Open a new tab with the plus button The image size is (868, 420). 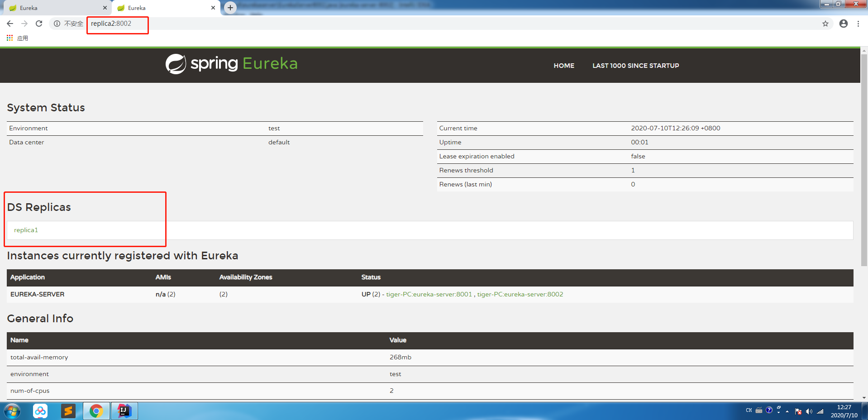pyautogui.click(x=230, y=8)
